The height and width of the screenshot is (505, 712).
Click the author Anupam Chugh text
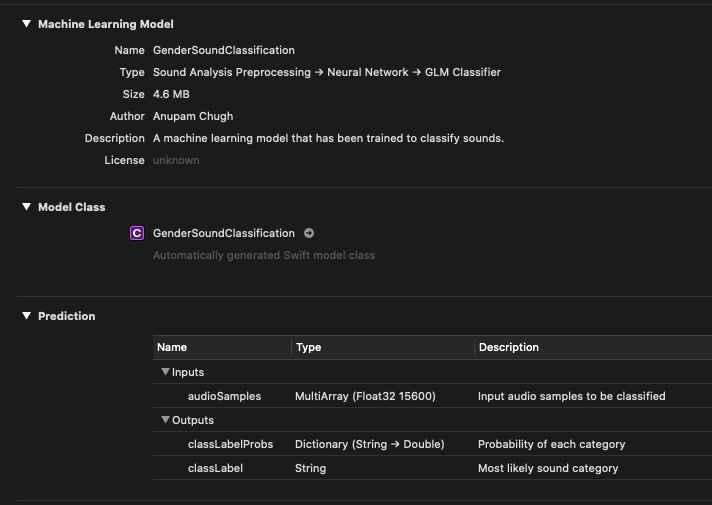click(193, 116)
